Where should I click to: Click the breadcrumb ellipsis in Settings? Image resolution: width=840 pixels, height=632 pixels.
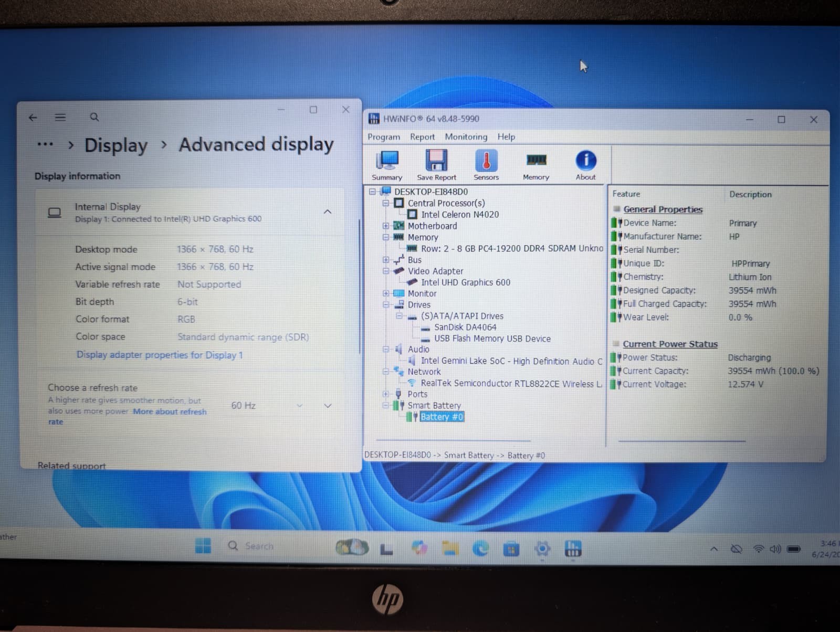pyautogui.click(x=45, y=144)
